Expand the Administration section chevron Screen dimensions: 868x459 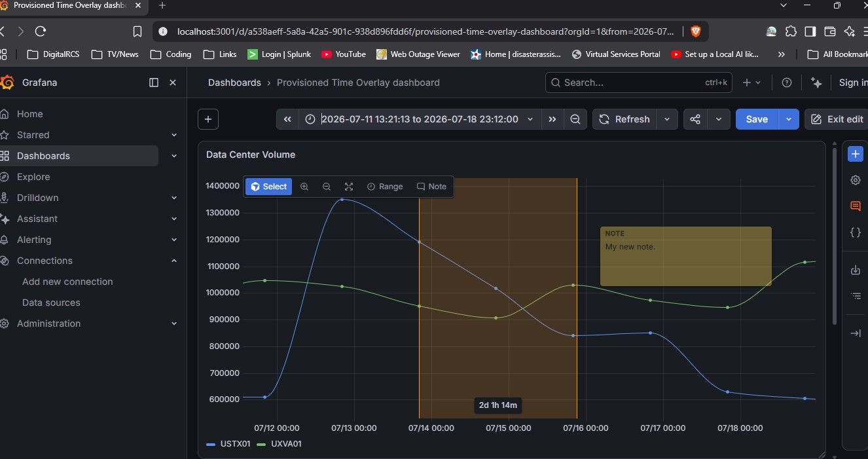(x=174, y=323)
